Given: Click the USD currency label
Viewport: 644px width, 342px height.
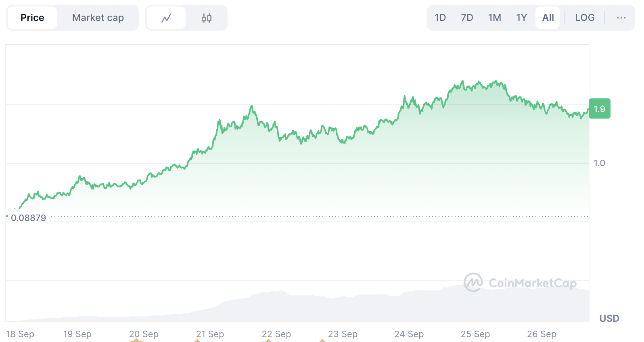Looking at the screenshot, I should [x=609, y=318].
